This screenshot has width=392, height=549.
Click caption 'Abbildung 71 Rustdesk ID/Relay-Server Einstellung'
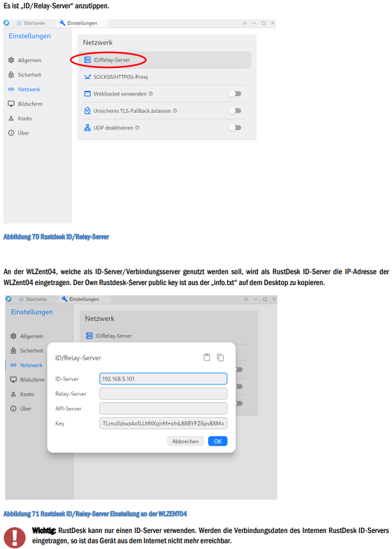coord(95,514)
